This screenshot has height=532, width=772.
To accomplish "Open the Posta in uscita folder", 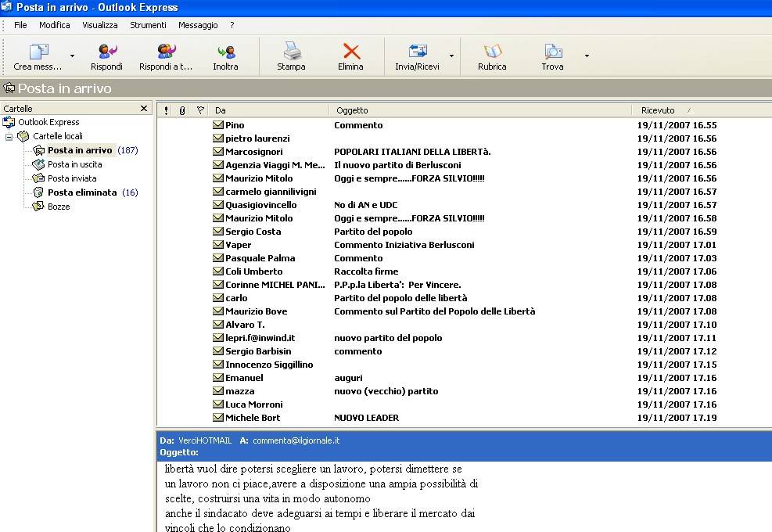I will tap(75, 164).
